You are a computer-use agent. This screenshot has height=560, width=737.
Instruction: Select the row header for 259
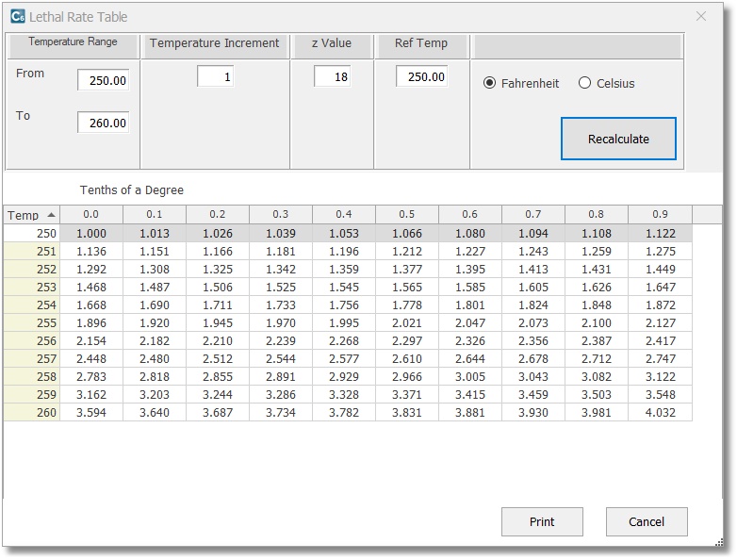(31, 394)
